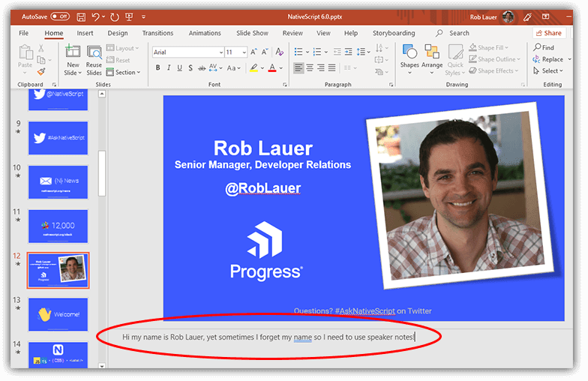This screenshot has height=381, width=588.
Task: Expand the Select dropdown
Action: click(x=547, y=70)
